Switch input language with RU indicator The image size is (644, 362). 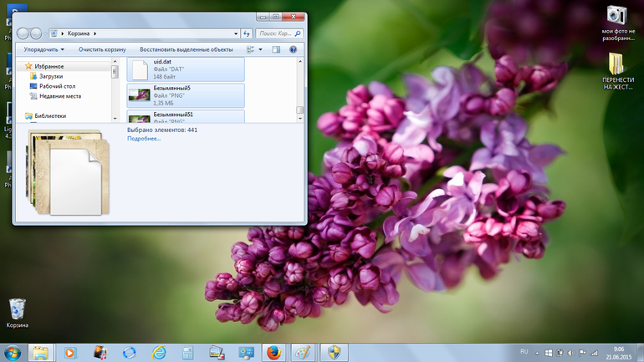[524, 352]
